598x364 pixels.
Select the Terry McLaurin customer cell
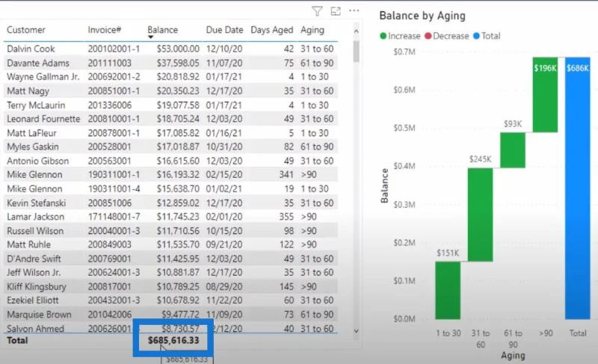[36, 105]
